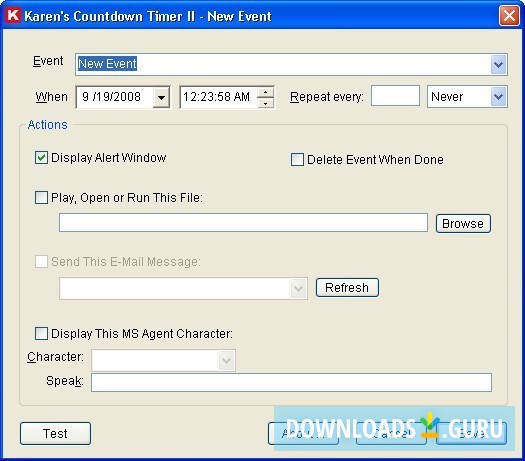The image size is (525, 461).
Task: Click the About button behind the watermark
Action: 303,434
